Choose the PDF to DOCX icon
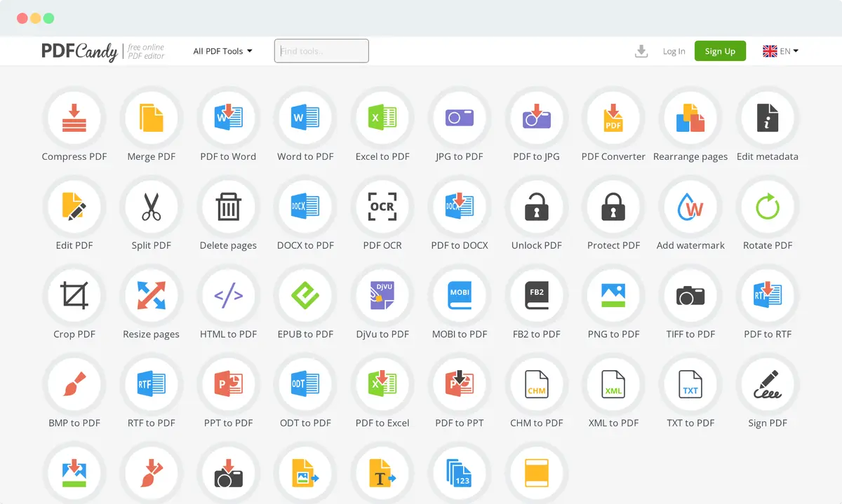Image resolution: width=842 pixels, height=504 pixels. click(460, 207)
